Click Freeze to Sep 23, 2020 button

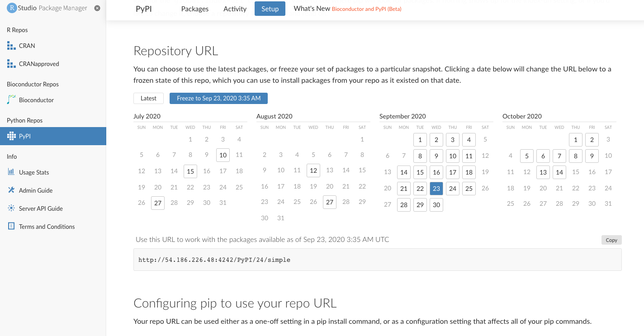pyautogui.click(x=218, y=98)
